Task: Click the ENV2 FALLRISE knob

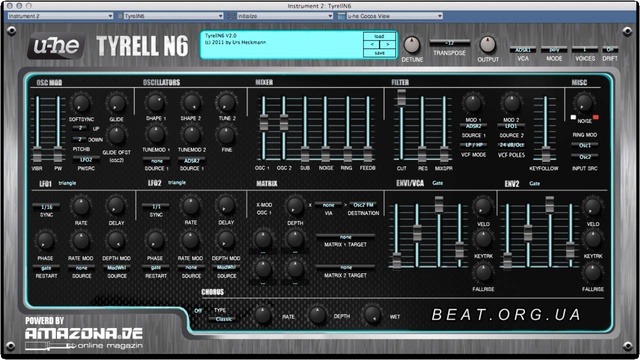Action: (593, 272)
